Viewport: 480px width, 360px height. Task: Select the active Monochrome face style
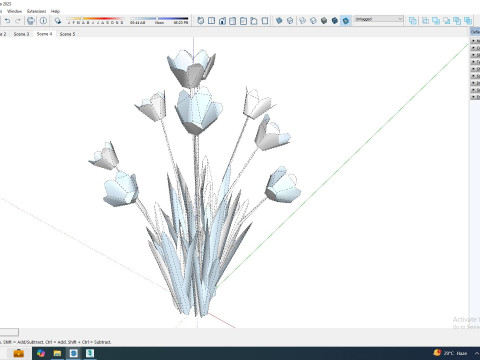tap(346, 21)
